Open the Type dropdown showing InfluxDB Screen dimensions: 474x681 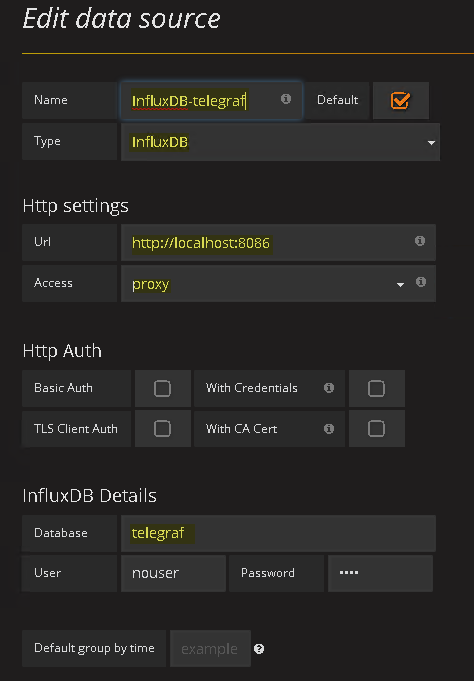(280, 142)
